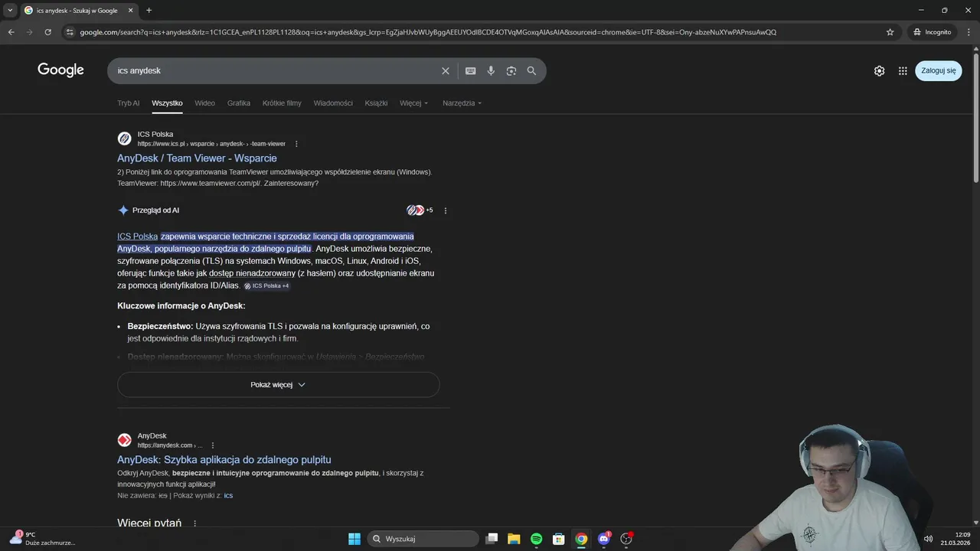Switch to Grafika results tab
This screenshot has height=551, width=980.
[x=239, y=103]
